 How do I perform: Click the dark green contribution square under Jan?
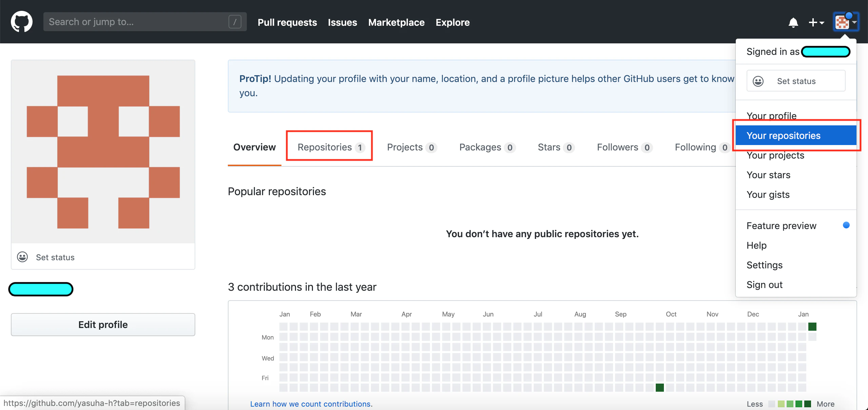point(812,327)
